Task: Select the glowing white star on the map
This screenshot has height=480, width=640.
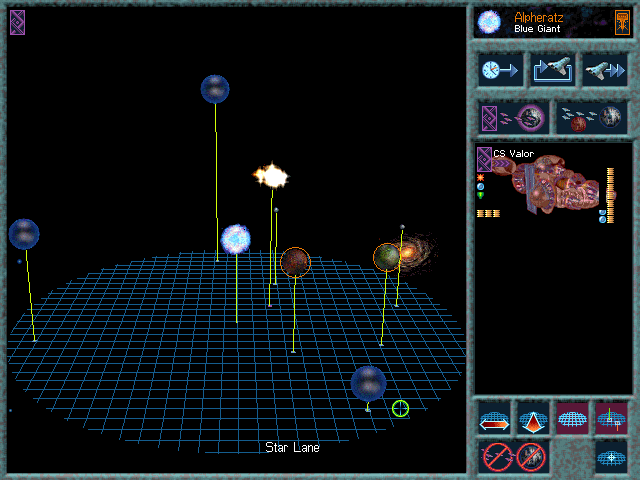Action: (271, 176)
